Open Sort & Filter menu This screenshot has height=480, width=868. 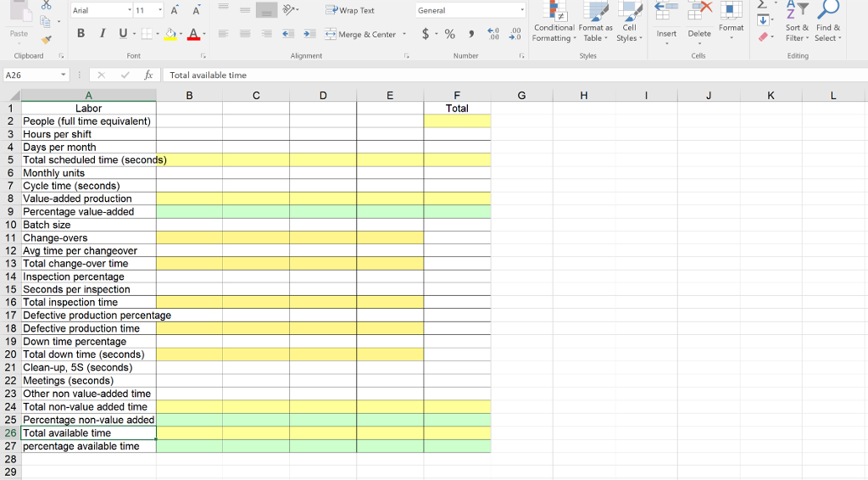point(797,22)
